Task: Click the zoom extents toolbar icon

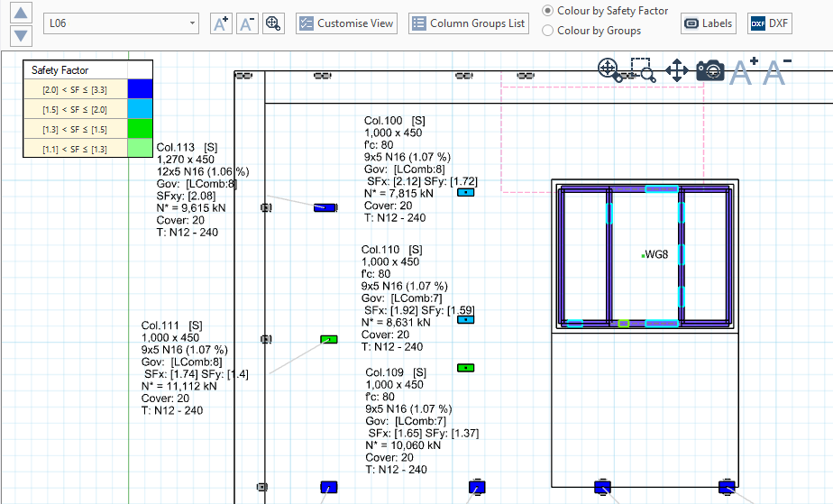Action: point(274,24)
